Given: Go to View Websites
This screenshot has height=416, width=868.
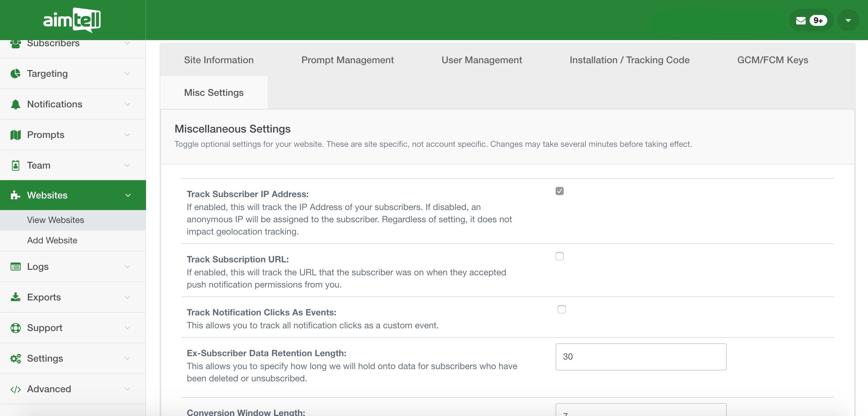Looking at the screenshot, I should pos(55,220).
